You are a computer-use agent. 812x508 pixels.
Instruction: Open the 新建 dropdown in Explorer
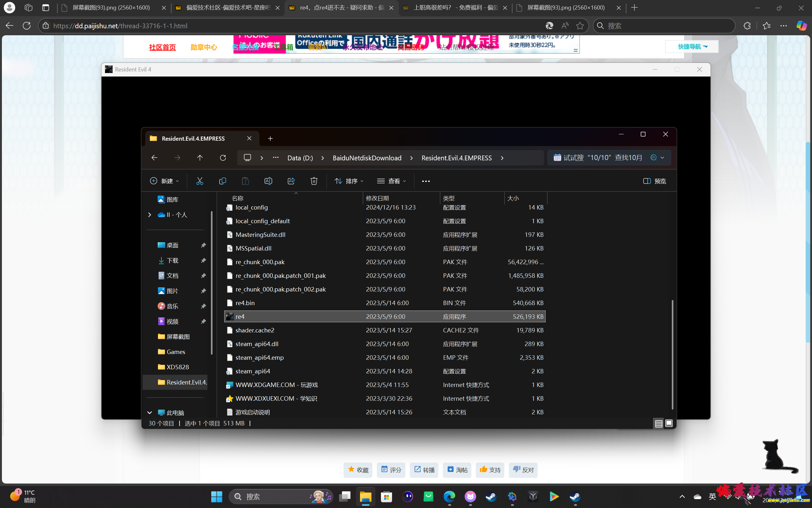[164, 181]
